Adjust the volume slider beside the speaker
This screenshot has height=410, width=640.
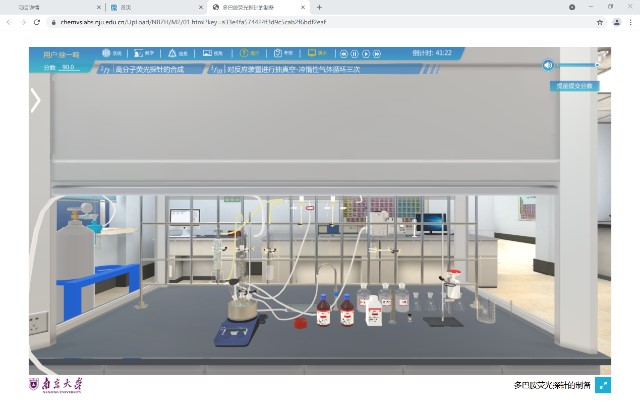point(580,65)
